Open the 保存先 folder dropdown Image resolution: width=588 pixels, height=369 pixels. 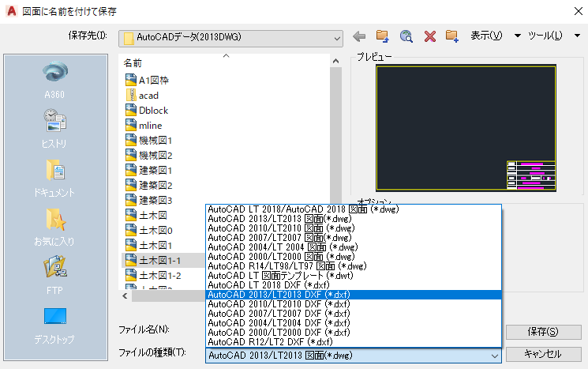(x=230, y=38)
